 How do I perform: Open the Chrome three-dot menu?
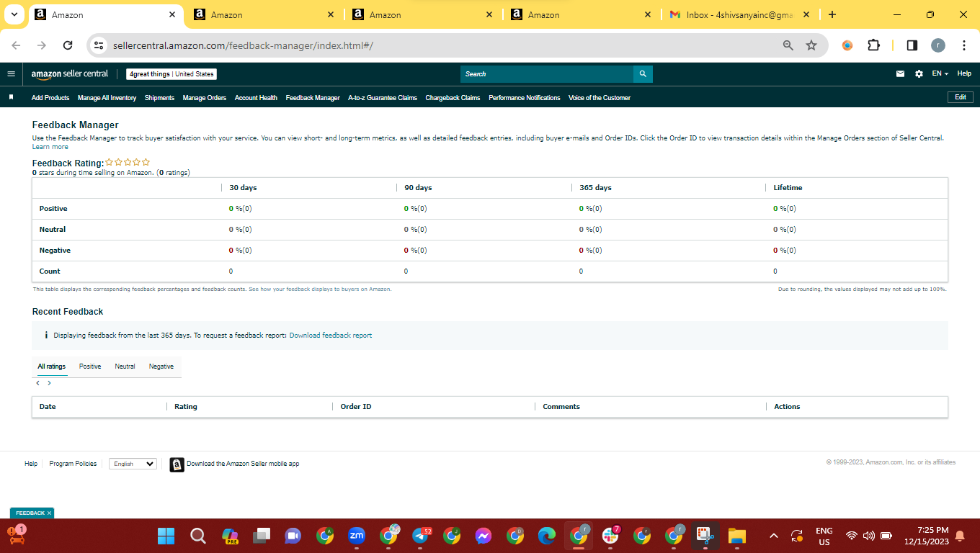[x=964, y=45]
